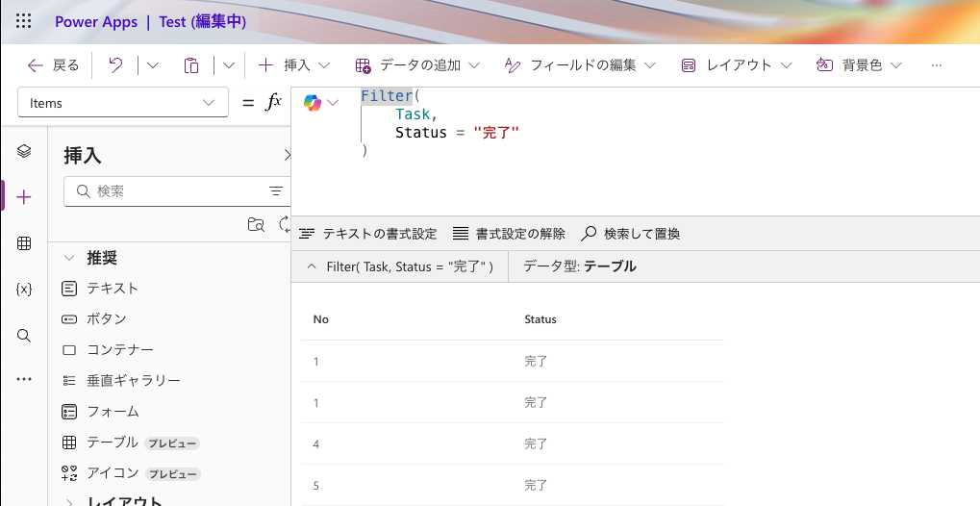Screen dimensions: 980x506
Task: Expand the Copilot dropdown chevron
Action: pyautogui.click(x=333, y=103)
